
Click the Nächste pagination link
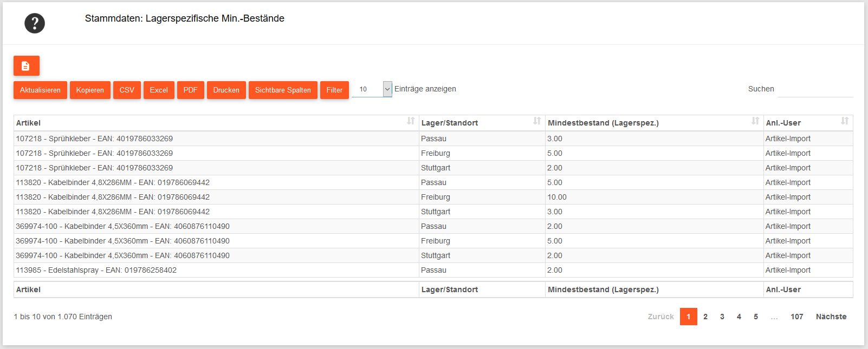pyautogui.click(x=831, y=317)
